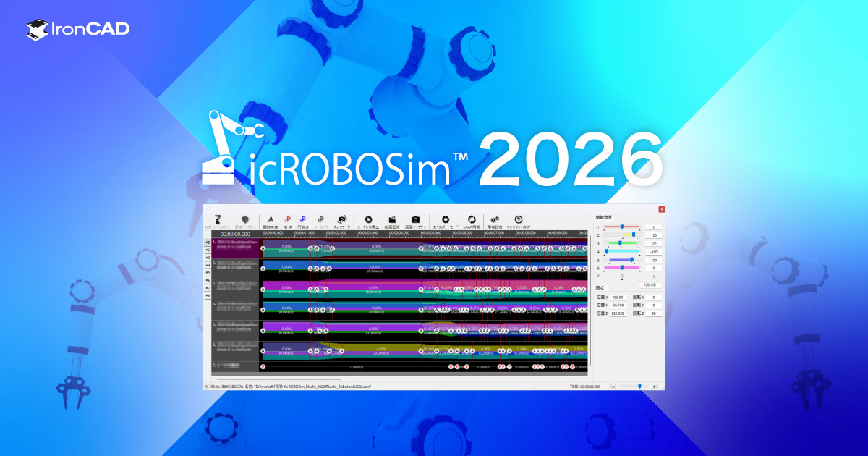Viewport: 868px width, 456px height.
Task: Click the rotation Z field showing 90
Action: click(x=654, y=313)
